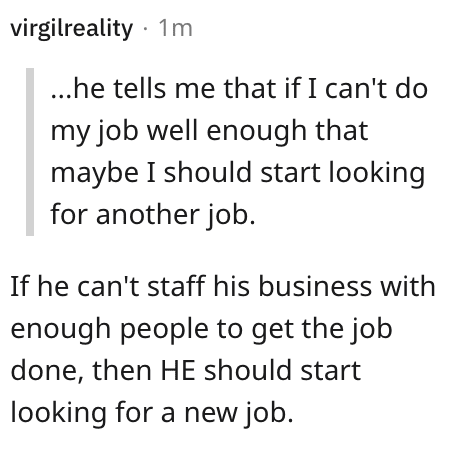452x452 pixels.
Task: Click the gray vertical quote bar
Action: (x=30, y=152)
